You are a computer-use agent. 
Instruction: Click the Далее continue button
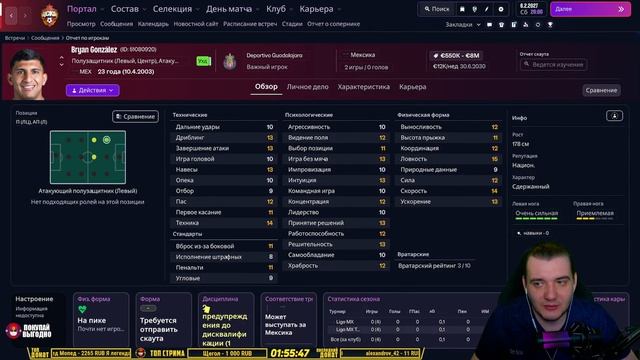click(590, 9)
